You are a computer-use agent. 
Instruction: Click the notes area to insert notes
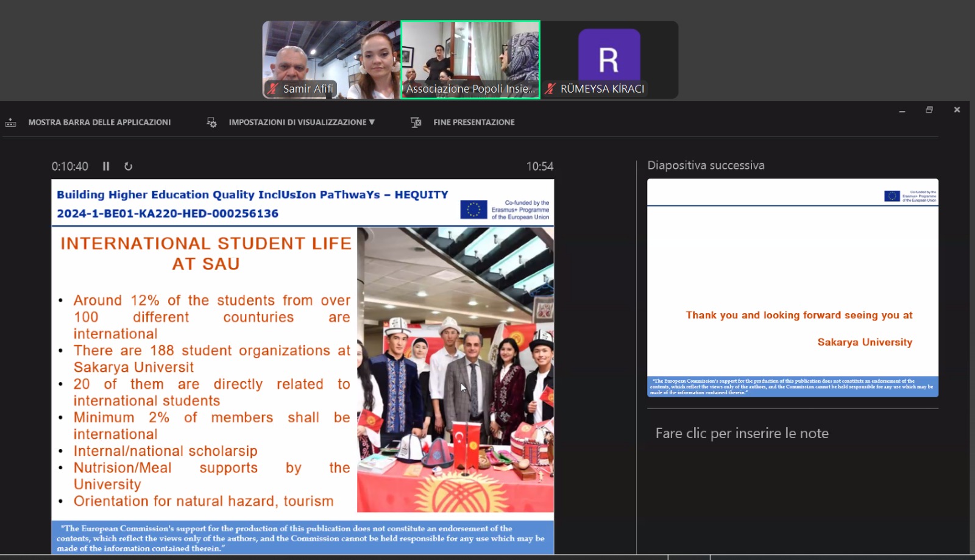[742, 433]
